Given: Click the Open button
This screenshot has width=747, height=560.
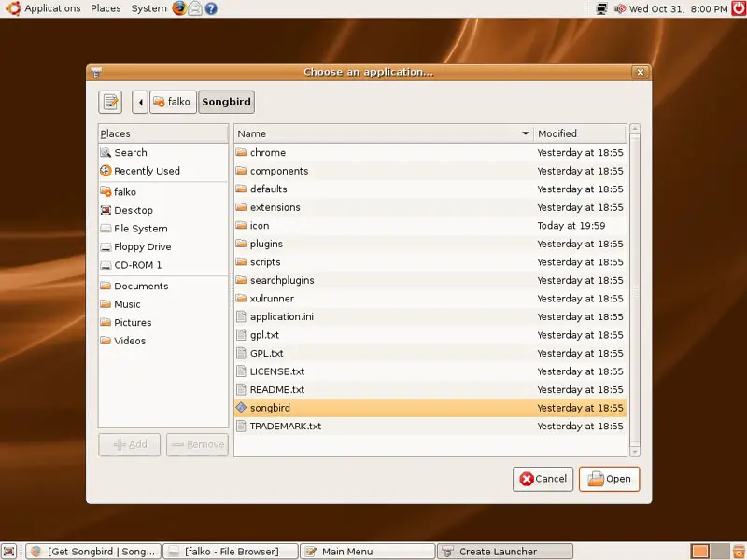Looking at the screenshot, I should coord(610,479).
